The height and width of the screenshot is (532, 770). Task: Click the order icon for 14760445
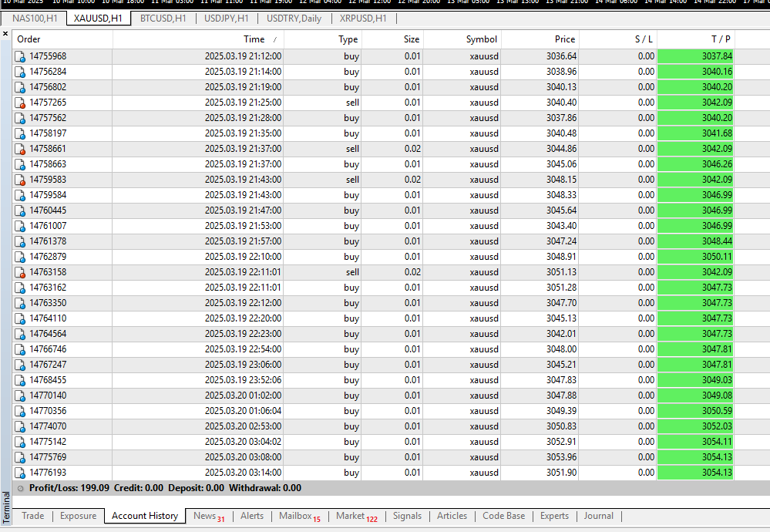point(20,210)
